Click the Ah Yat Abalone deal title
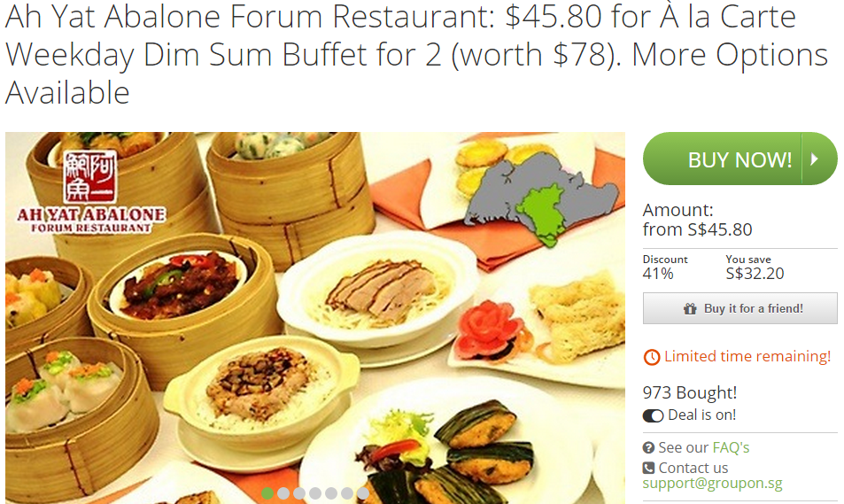 point(416,54)
